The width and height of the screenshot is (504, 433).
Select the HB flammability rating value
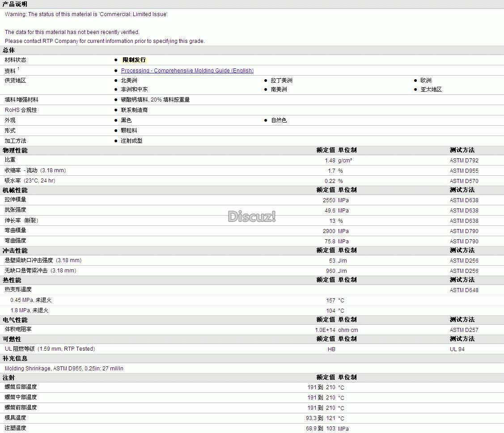[331, 349]
